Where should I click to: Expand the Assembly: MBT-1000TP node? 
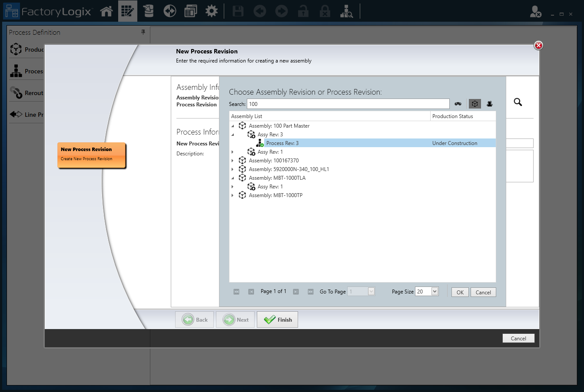233,195
